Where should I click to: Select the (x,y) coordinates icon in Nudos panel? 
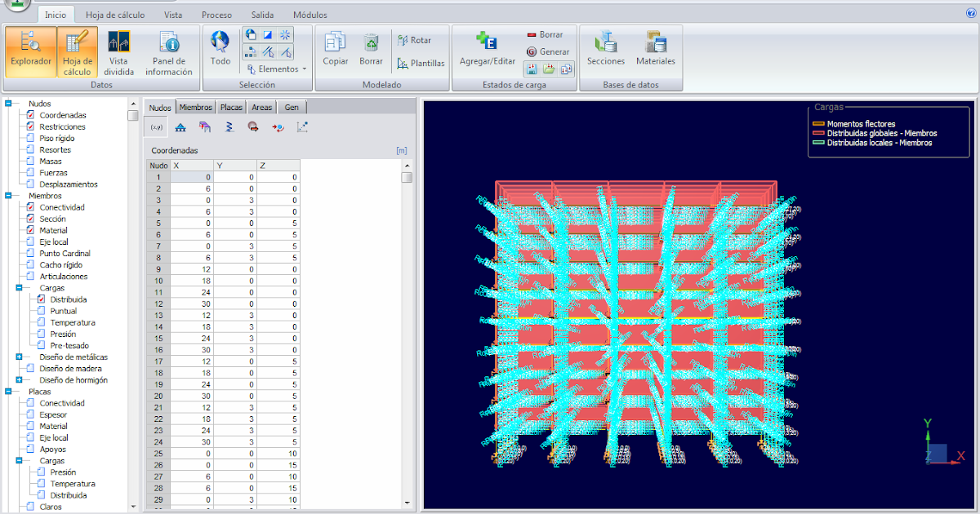tap(155, 127)
